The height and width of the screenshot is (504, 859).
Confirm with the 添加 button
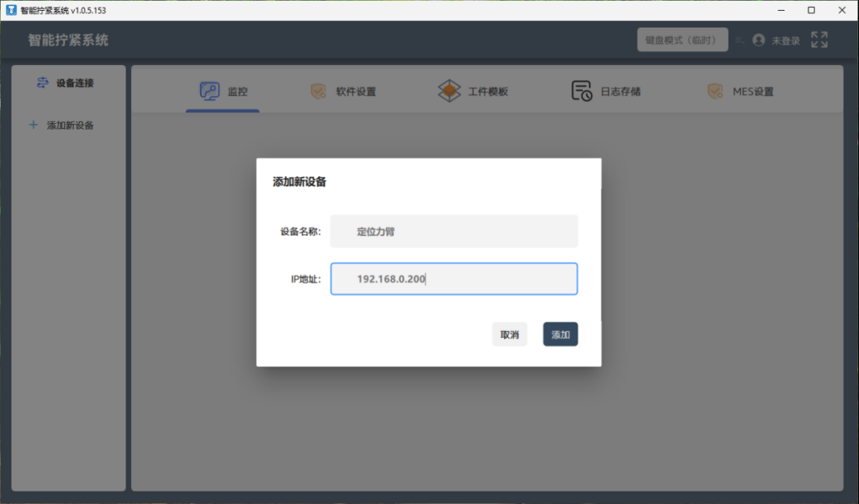tap(560, 334)
